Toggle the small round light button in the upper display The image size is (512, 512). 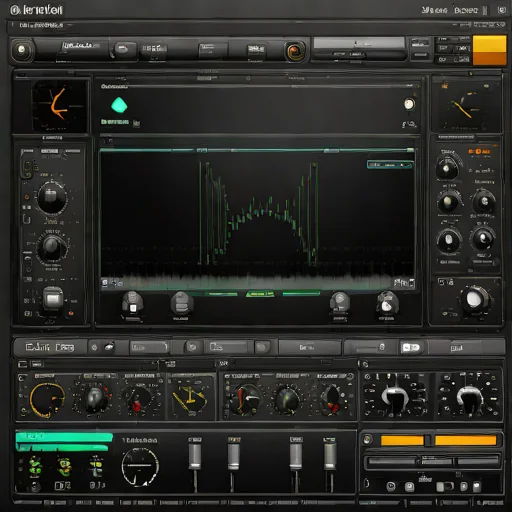[x=409, y=104]
